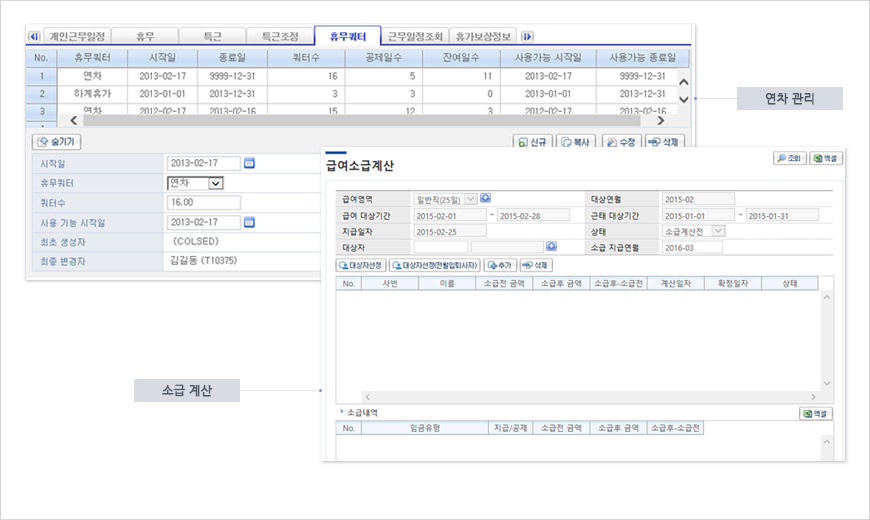
Task: Collapse the 소급내역 section arrow
Action: tap(341, 412)
